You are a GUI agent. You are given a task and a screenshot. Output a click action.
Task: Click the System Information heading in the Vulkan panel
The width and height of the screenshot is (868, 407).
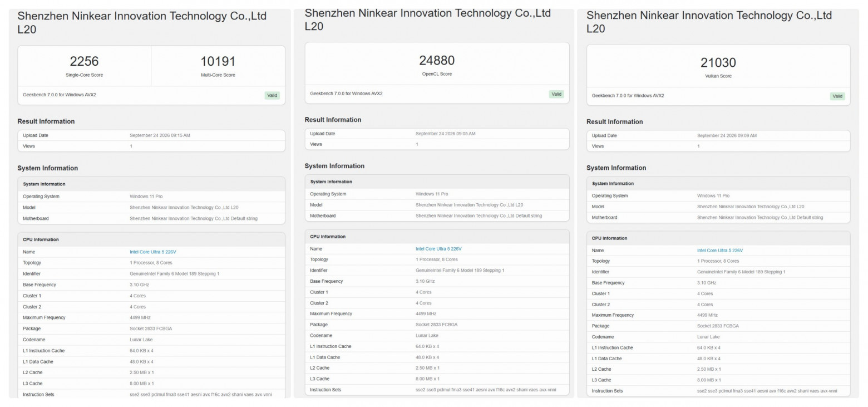[x=617, y=168]
